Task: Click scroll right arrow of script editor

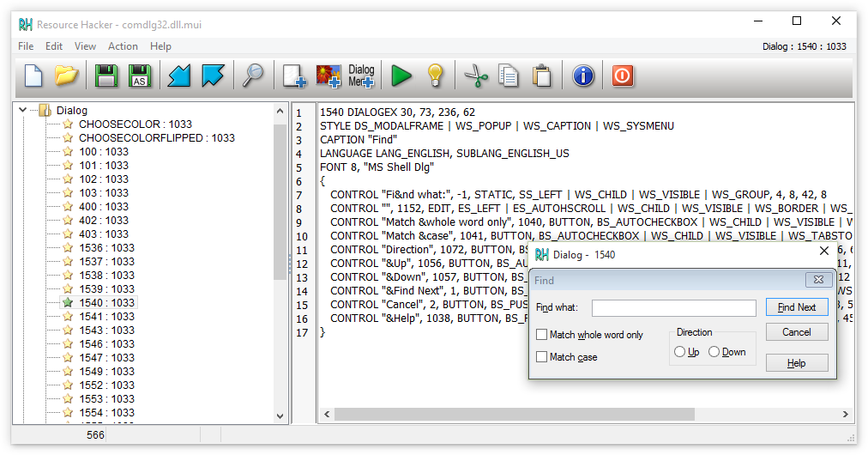Action: [x=846, y=415]
